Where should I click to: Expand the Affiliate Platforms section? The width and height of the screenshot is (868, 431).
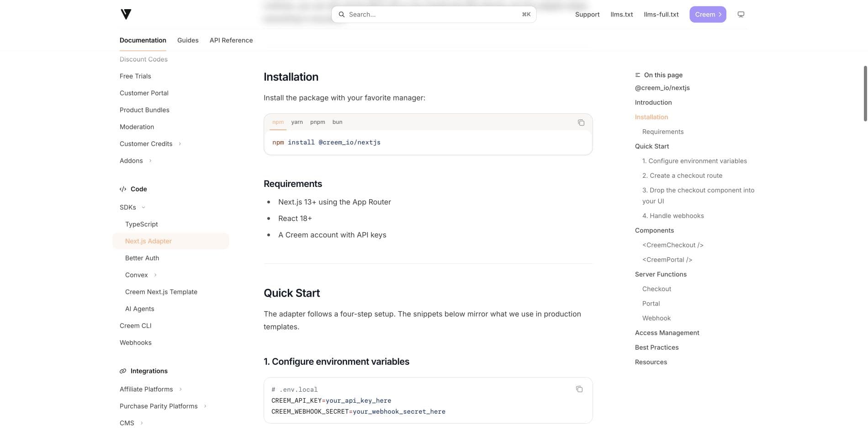(180, 389)
